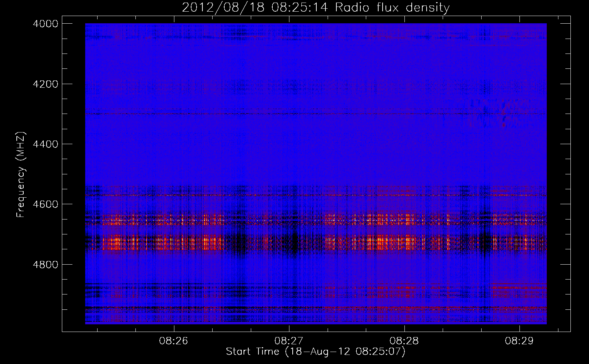The height and width of the screenshot is (364, 589).
Task: Click the plot title "2012/08/18 08:25:14 Radio flux density"
Action: 316,7
